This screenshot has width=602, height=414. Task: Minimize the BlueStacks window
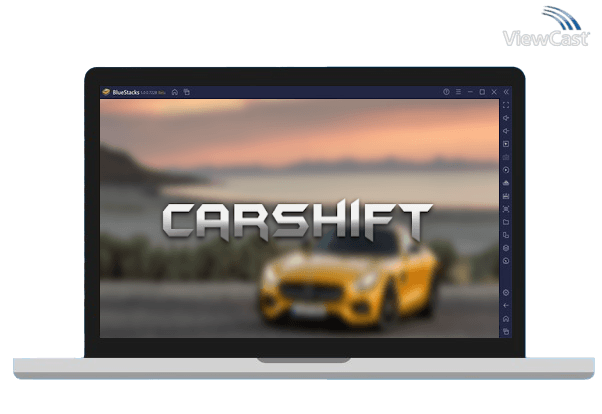[470, 92]
